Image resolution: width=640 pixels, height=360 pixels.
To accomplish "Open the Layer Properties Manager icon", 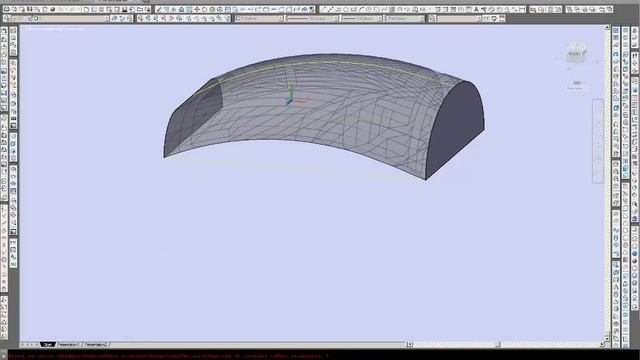I will (6, 18).
